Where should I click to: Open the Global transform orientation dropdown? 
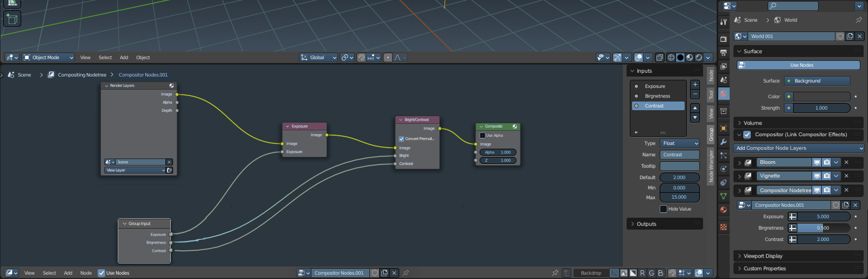coord(318,58)
